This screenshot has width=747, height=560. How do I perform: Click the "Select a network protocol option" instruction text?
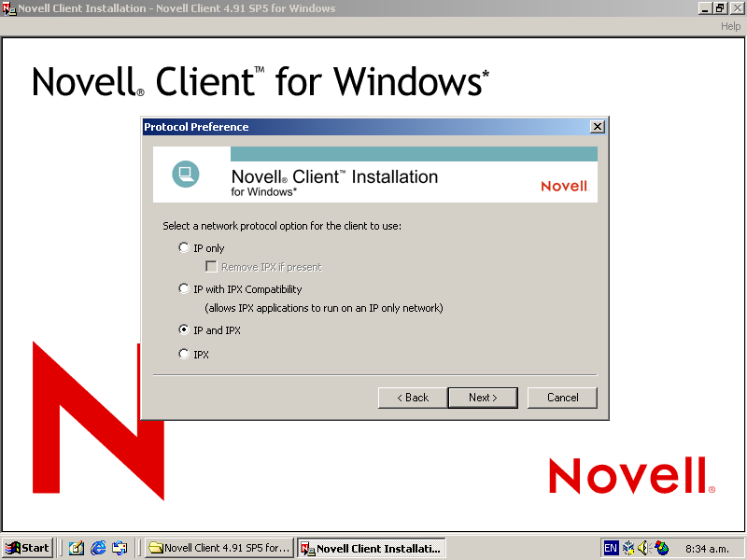pos(282,226)
